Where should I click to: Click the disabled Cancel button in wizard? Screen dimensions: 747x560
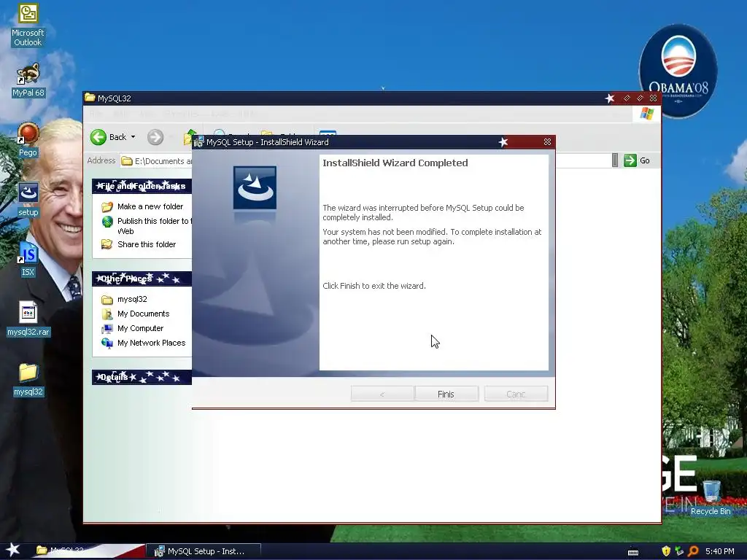pyautogui.click(x=516, y=394)
